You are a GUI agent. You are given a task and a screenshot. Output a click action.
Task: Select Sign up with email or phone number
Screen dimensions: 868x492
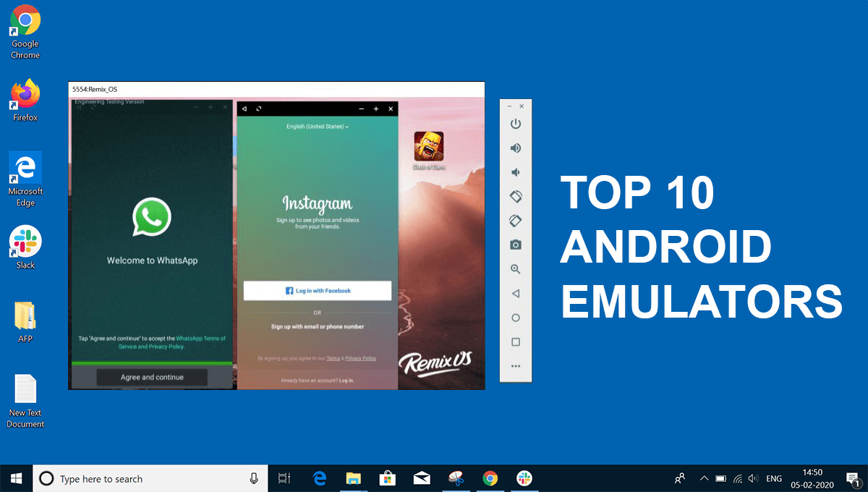coord(318,327)
